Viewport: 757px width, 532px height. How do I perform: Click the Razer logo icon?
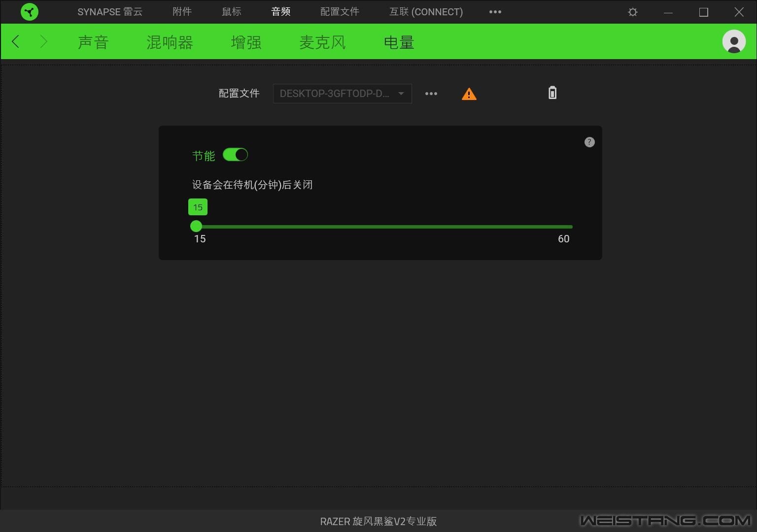coord(30,12)
